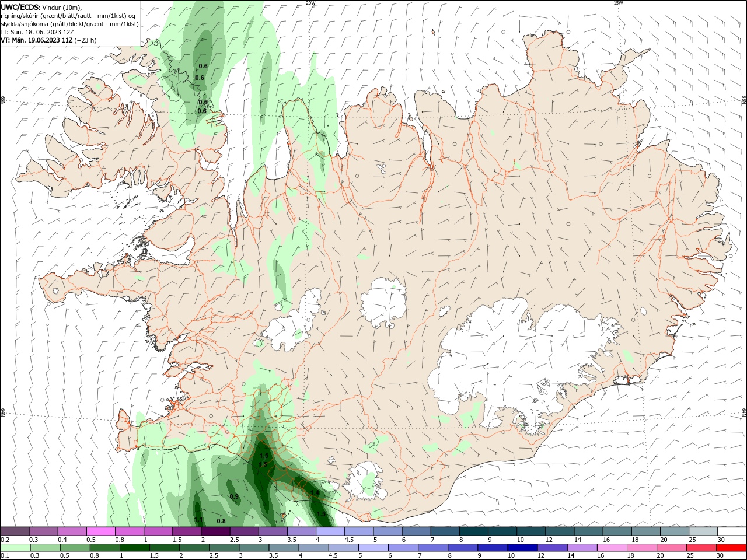Select upper legend lavender swatch between 4 and 4.5
This screenshot has height=560, width=747.
pyautogui.click(x=330, y=531)
